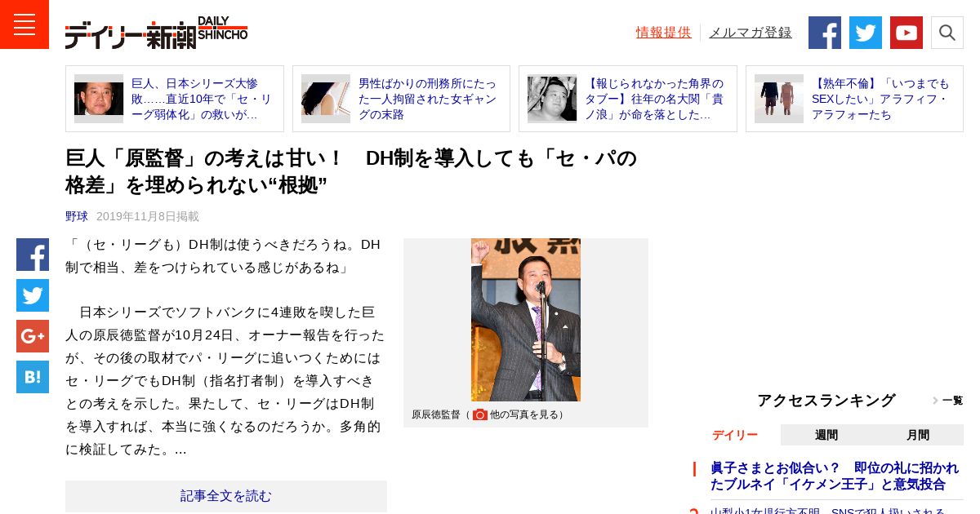Viewport: 980px width, 514px height.
Task: Click the 一覧 ranking list link
Action: pyautogui.click(x=948, y=401)
